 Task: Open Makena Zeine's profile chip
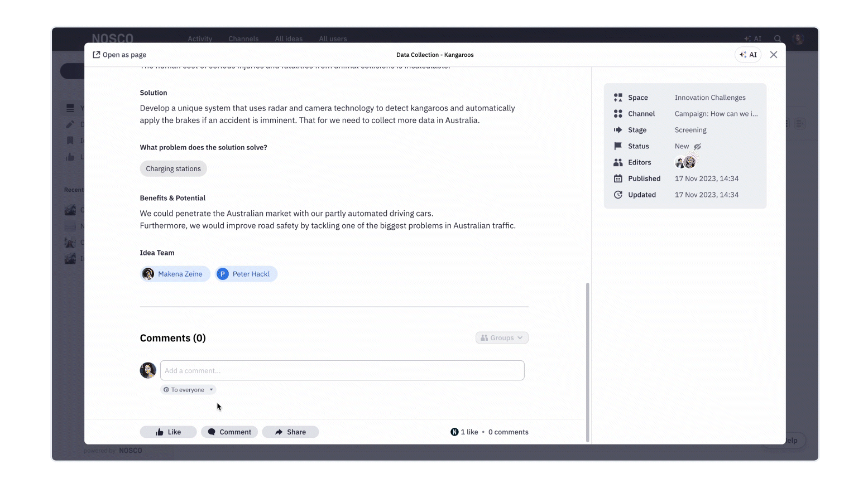[x=175, y=274]
